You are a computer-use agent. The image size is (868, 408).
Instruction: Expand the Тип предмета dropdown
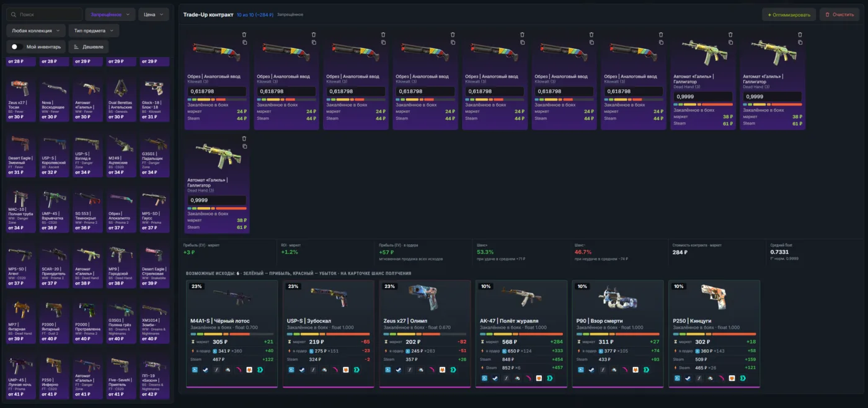tap(94, 30)
